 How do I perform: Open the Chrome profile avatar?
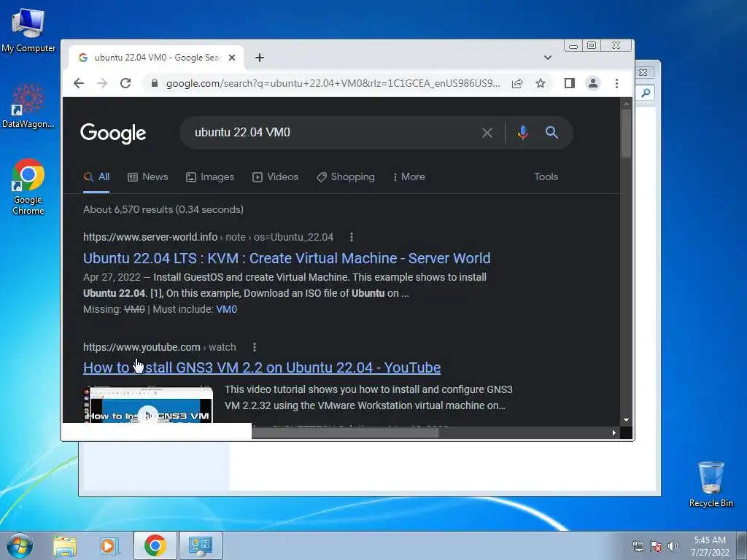click(x=592, y=83)
